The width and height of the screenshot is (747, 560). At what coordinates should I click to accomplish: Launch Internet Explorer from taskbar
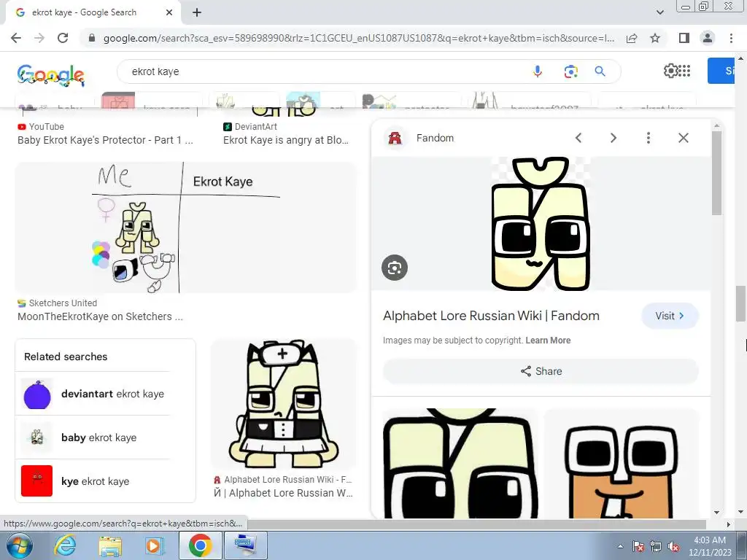click(x=65, y=545)
